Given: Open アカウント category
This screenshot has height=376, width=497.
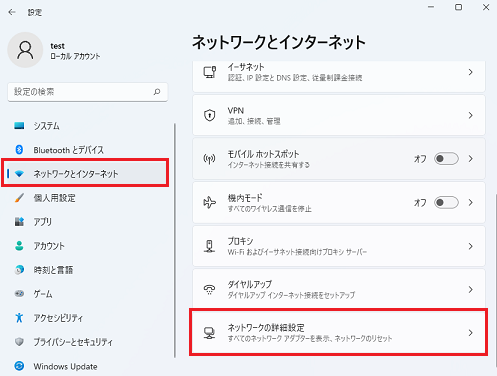Looking at the screenshot, I should click(x=87, y=246).
